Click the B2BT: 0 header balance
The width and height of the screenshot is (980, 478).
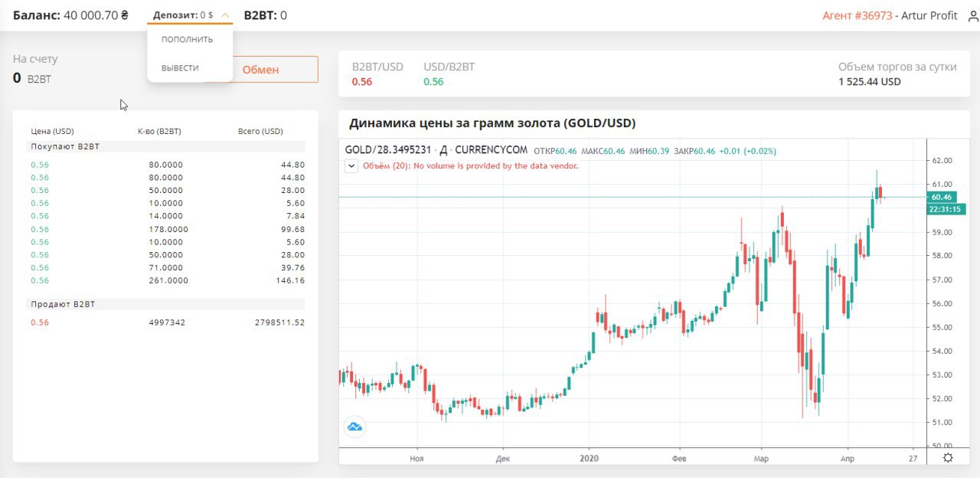265,15
